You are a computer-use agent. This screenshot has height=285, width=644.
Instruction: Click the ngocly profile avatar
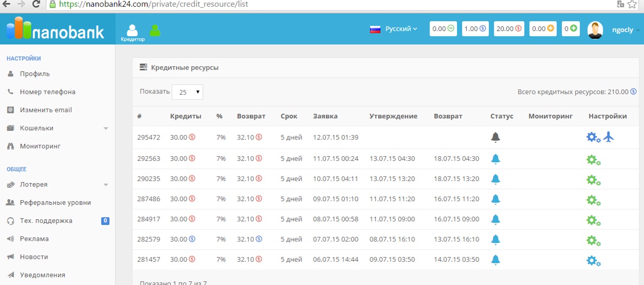(595, 30)
